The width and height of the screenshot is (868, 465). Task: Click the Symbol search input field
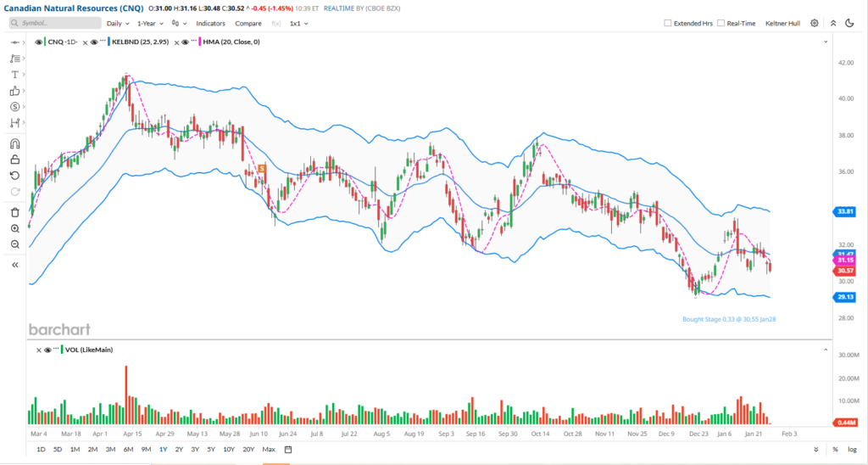pyautogui.click(x=52, y=24)
